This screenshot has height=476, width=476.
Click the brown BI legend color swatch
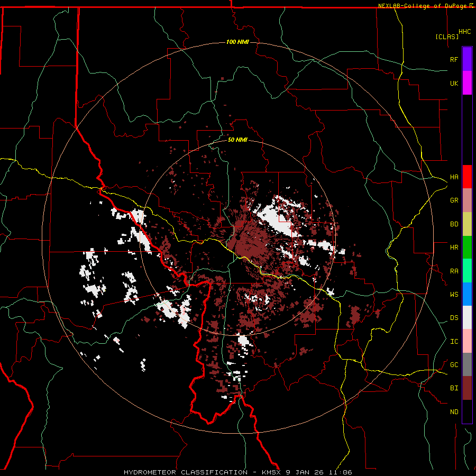point(467,388)
